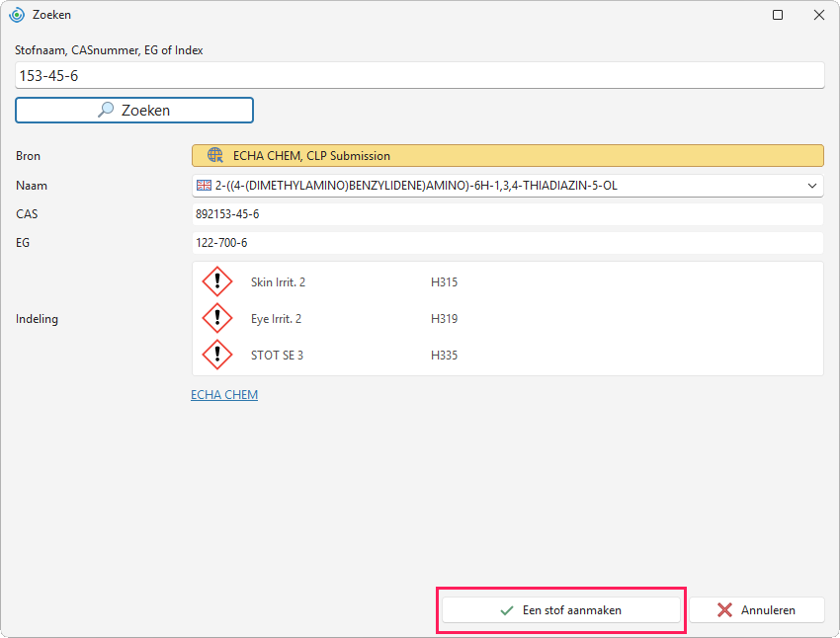Click the UK flag icon in the Naam field

(x=204, y=186)
